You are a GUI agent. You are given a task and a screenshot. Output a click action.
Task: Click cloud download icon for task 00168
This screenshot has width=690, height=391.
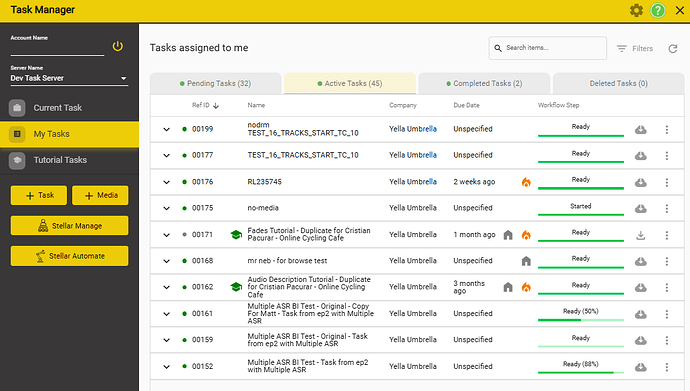[x=641, y=261]
